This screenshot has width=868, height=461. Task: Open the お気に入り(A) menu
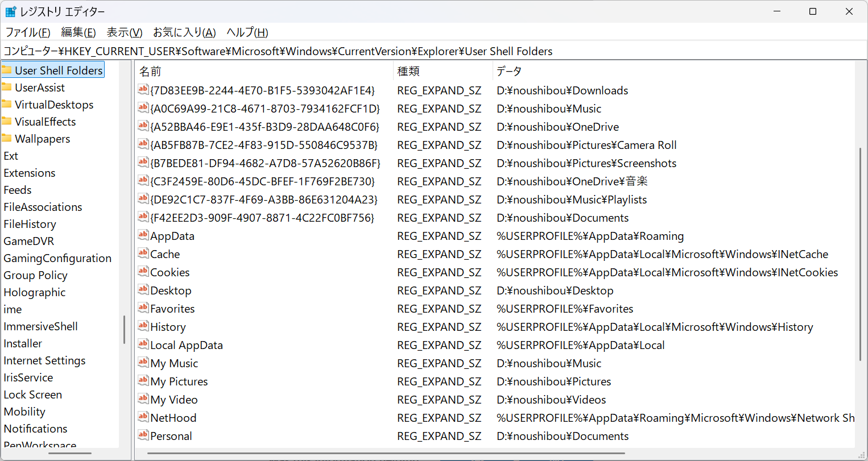(x=184, y=32)
